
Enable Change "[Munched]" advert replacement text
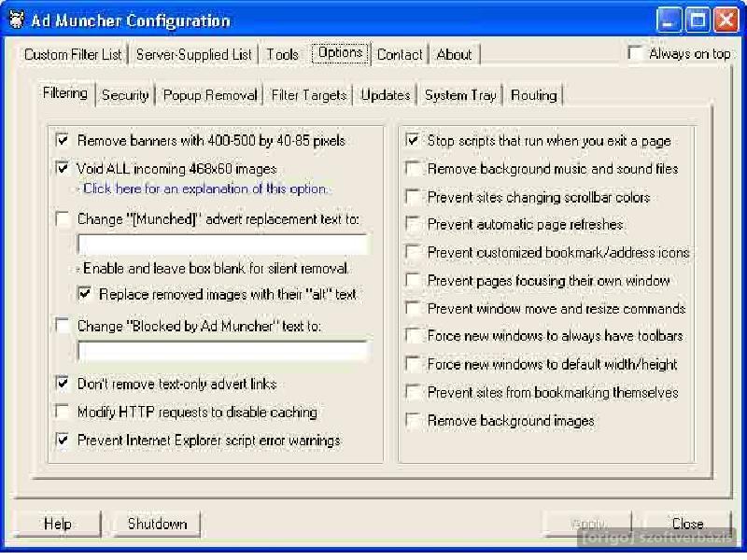click(x=63, y=219)
